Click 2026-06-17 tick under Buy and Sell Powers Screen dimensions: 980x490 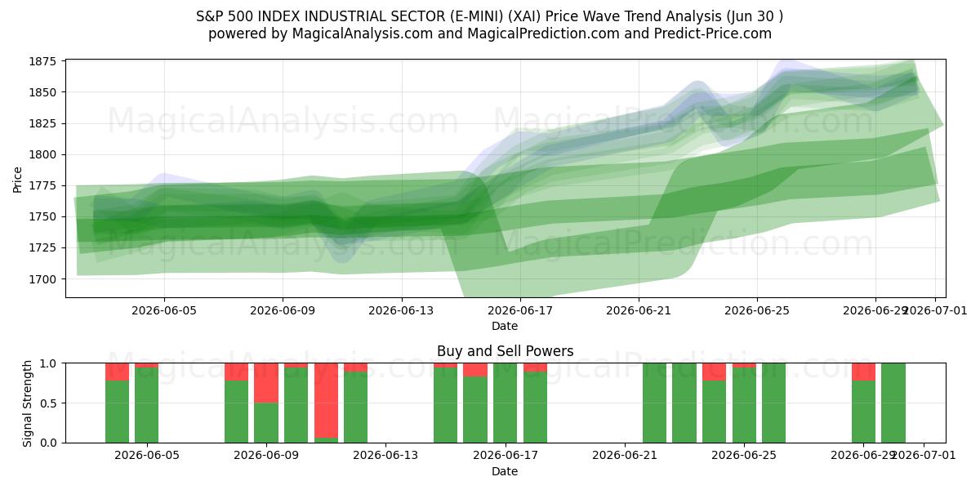click(505, 456)
